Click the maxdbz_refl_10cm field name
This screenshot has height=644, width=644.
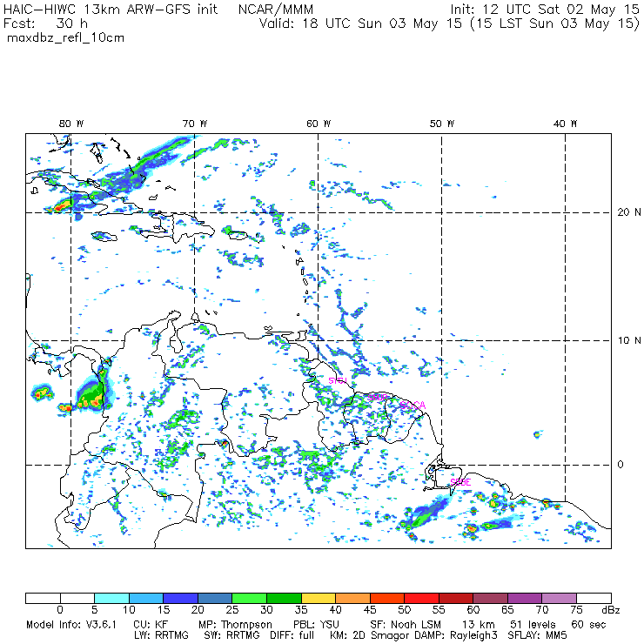[66, 38]
